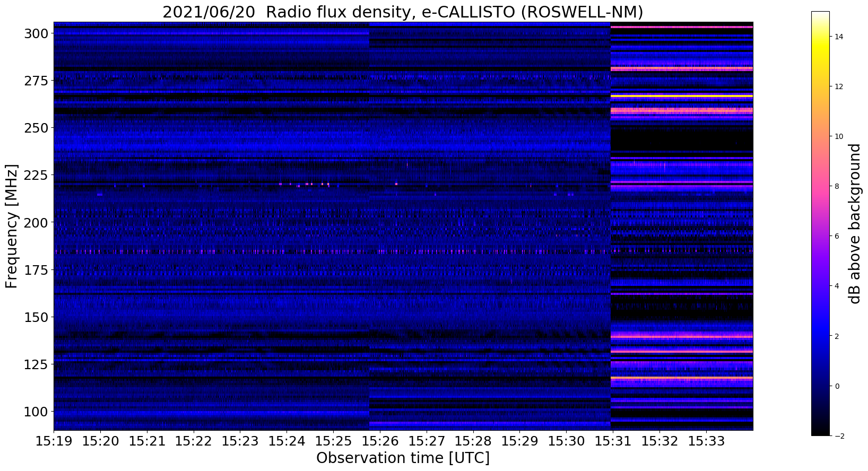Select the colorbar tick label 12
This screenshot has width=868, height=471.
pyautogui.click(x=839, y=86)
